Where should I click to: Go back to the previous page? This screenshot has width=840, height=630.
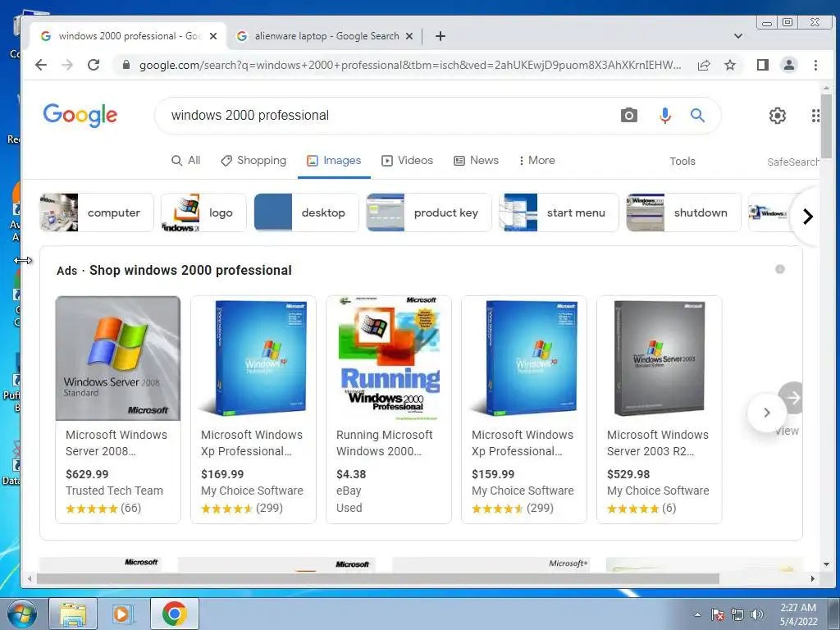pyautogui.click(x=41, y=66)
